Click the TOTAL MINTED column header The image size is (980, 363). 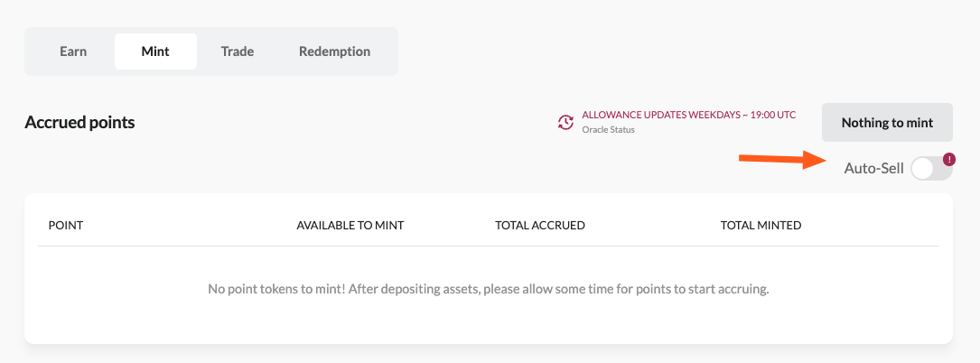[x=761, y=225]
